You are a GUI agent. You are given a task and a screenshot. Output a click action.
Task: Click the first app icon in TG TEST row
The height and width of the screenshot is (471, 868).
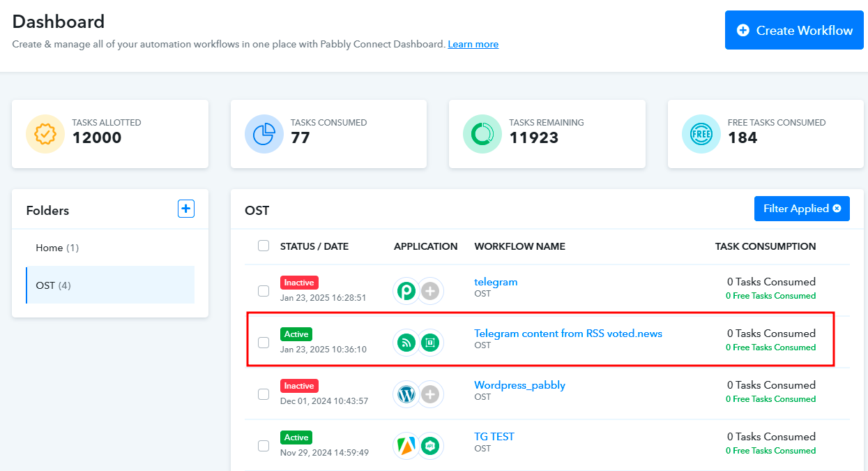(406, 446)
